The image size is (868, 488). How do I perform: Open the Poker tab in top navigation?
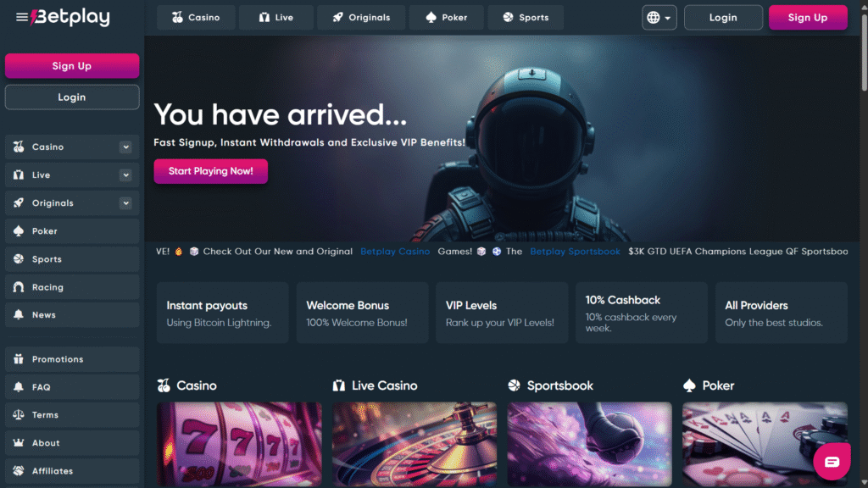tap(446, 18)
